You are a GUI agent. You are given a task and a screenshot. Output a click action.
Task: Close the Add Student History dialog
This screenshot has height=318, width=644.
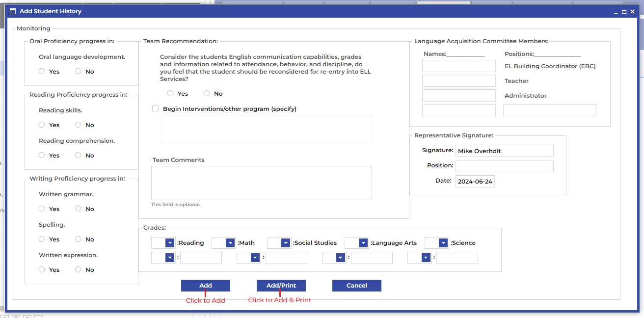pos(633,12)
